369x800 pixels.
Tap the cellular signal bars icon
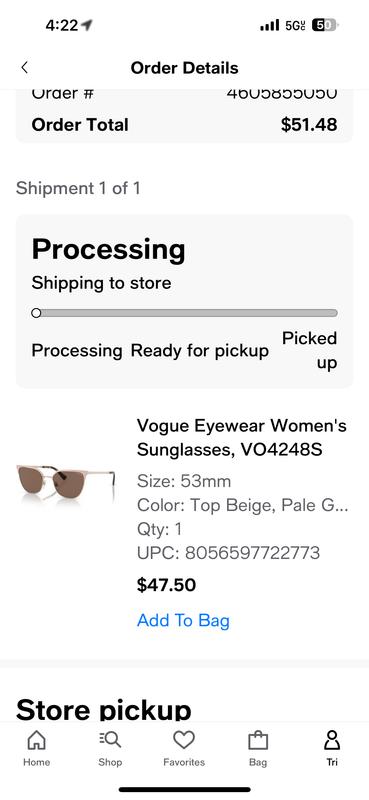click(x=269, y=25)
